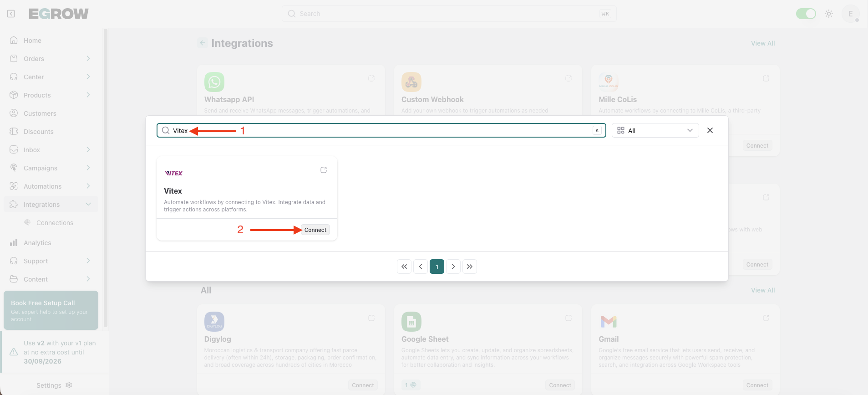The width and height of the screenshot is (868, 395).
Task: Go to the previous results page
Action: pyautogui.click(x=421, y=267)
